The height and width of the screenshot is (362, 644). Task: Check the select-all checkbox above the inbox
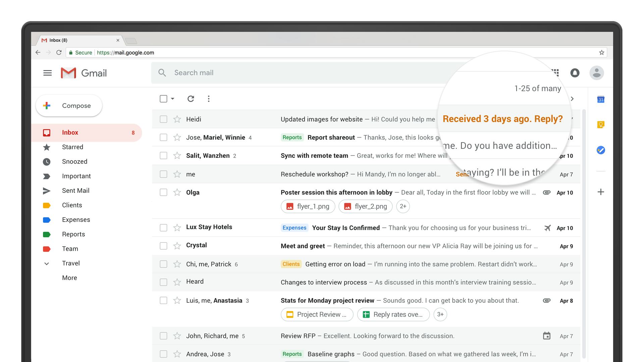(x=163, y=99)
